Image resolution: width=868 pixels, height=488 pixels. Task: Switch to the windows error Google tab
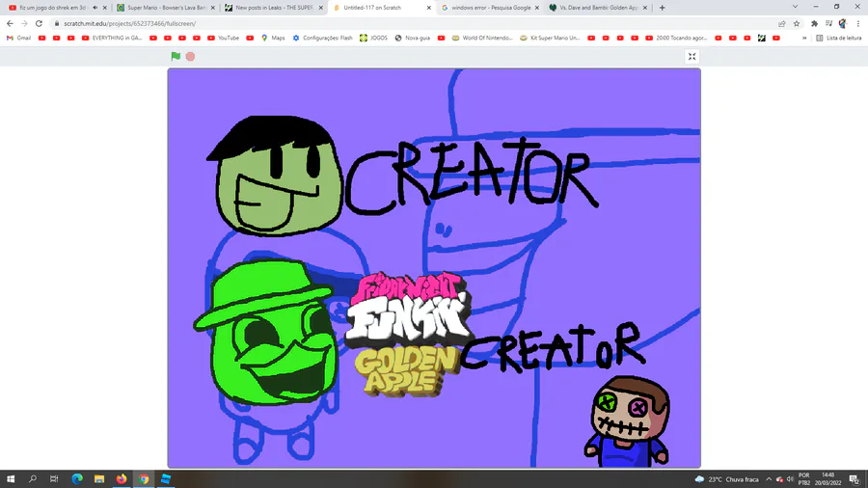click(x=489, y=8)
